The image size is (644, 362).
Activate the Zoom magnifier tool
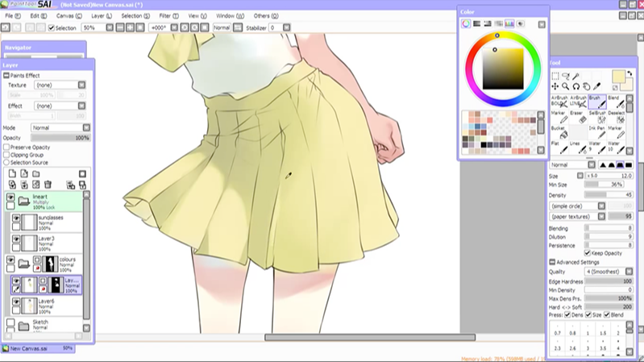566,86
